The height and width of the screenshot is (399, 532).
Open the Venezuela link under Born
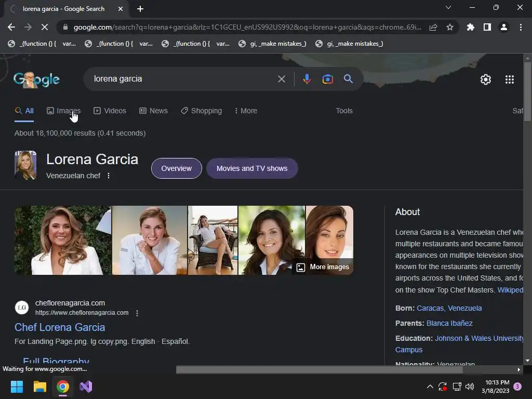465,308
